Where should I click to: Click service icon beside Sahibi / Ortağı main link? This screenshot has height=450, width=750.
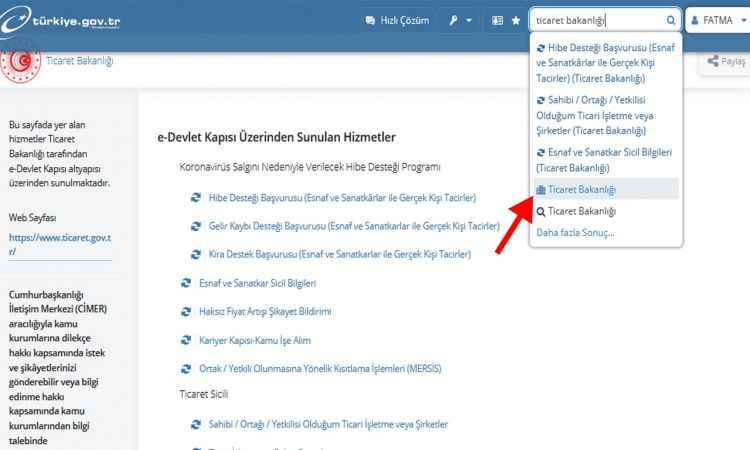pos(196,424)
